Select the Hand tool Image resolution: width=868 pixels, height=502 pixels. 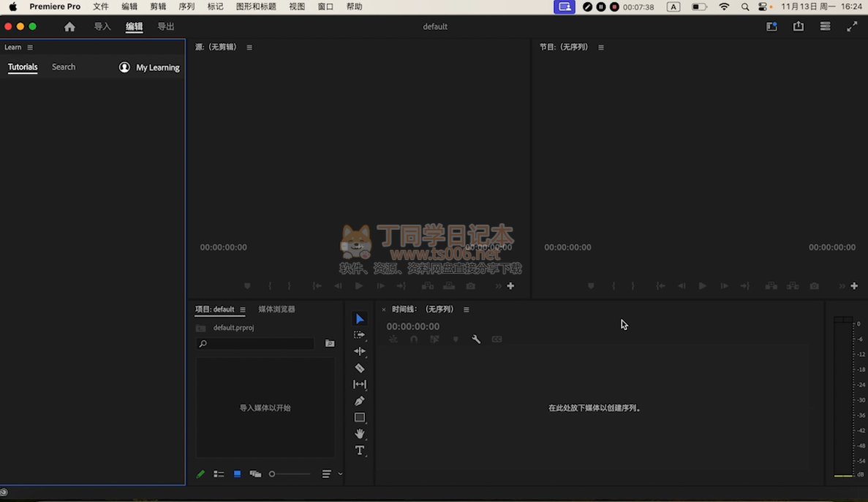[x=359, y=434]
